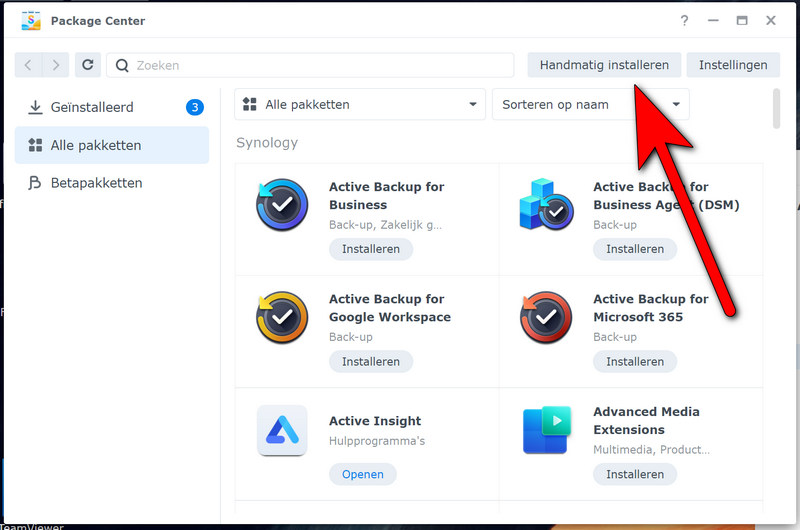Image resolution: width=800 pixels, height=530 pixels.
Task: Focus the Zoeken search field
Action: (x=310, y=65)
